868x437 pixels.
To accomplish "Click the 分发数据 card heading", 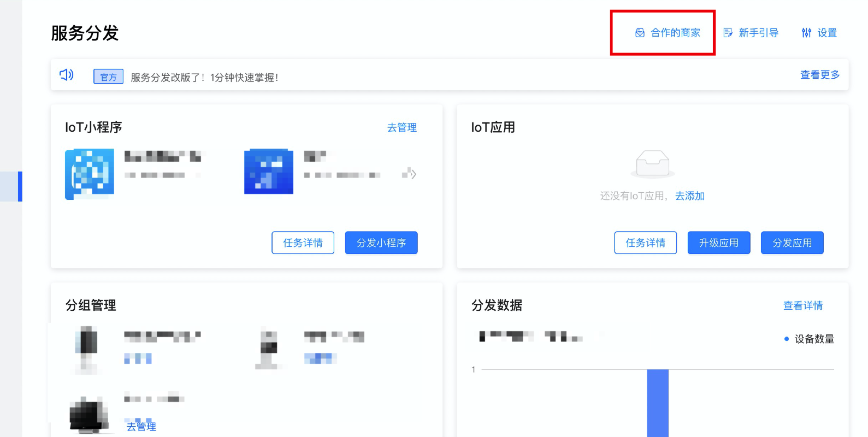I will [497, 305].
